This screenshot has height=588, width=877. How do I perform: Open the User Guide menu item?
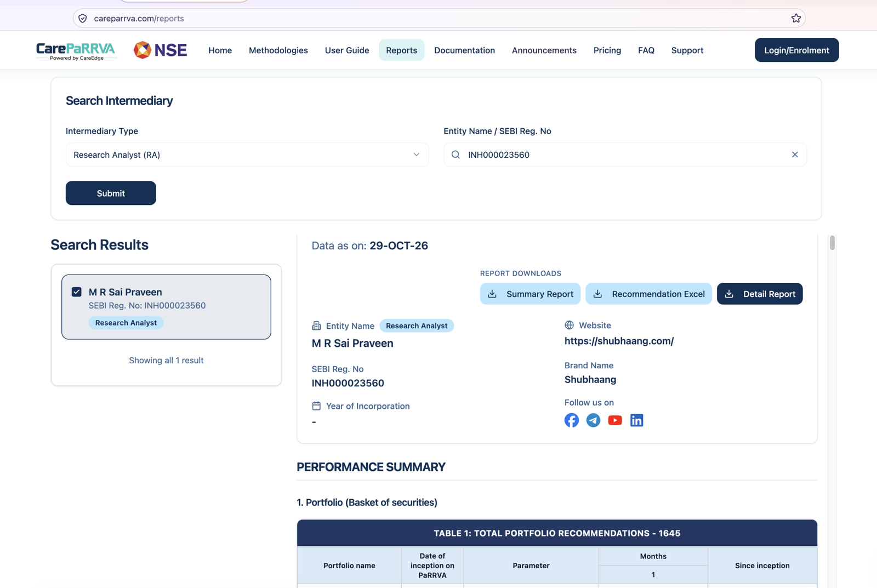click(347, 50)
